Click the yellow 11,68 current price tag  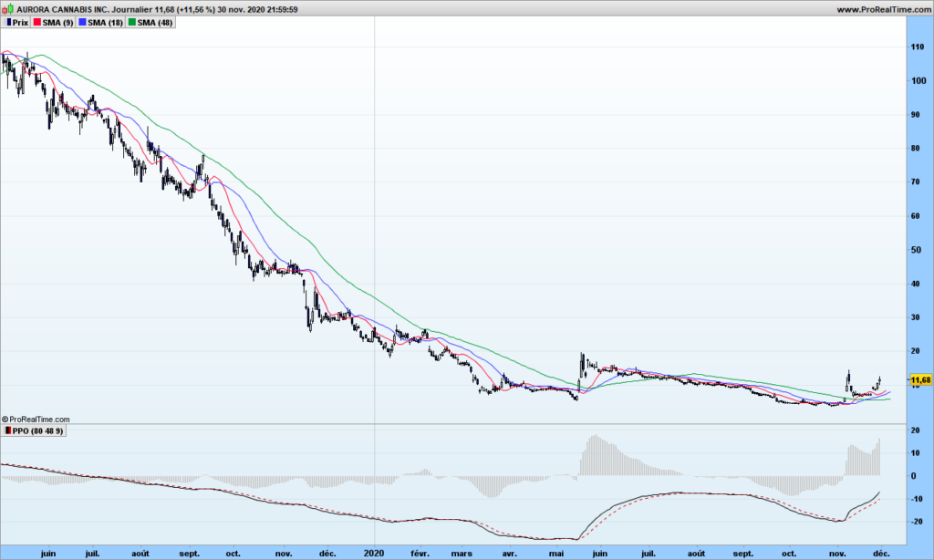tap(920, 379)
